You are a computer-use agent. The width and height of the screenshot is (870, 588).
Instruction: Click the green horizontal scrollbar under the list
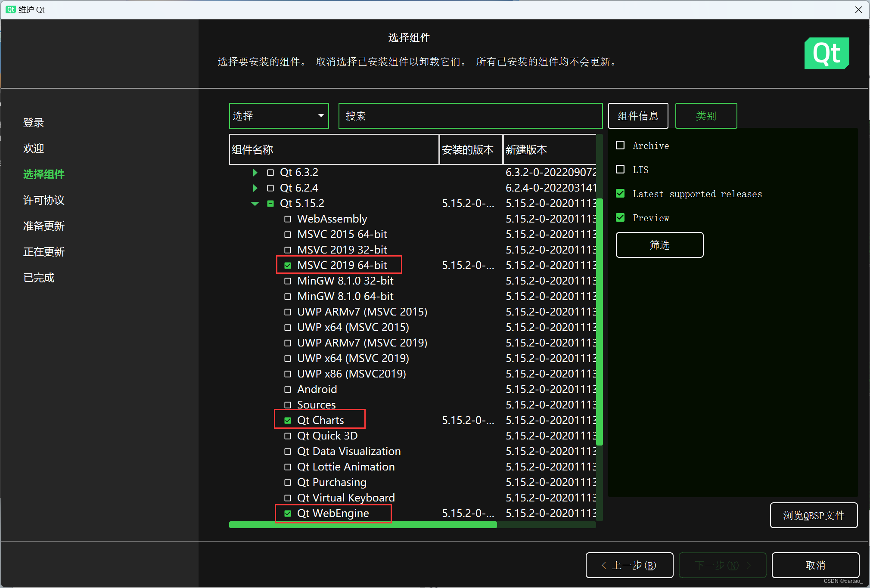coord(363,525)
